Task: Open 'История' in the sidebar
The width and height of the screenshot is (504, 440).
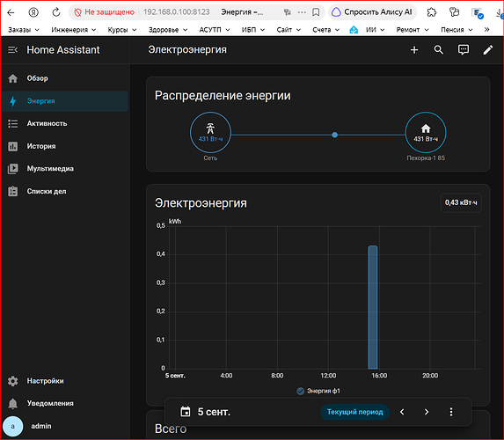Action: point(64,146)
